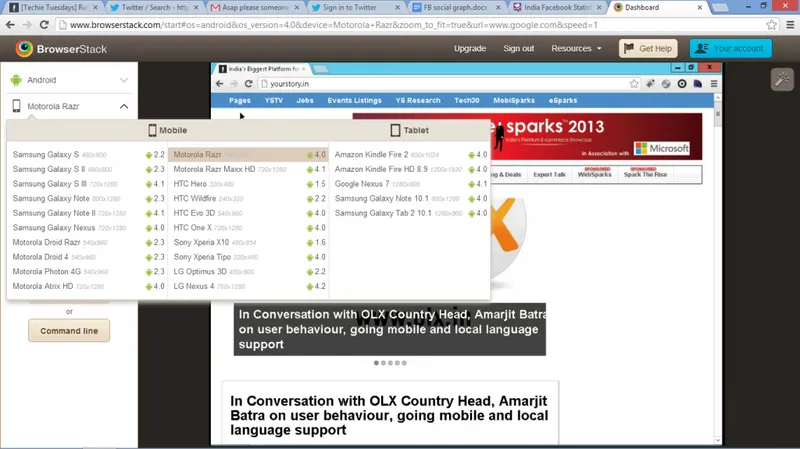The image size is (800, 449).
Task: Click the Upgrade link
Action: (470, 48)
